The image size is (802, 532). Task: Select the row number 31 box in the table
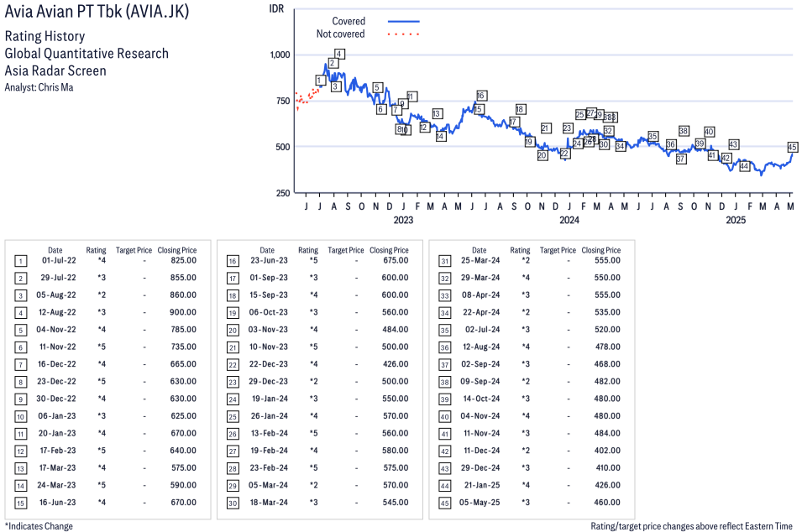coord(445,261)
